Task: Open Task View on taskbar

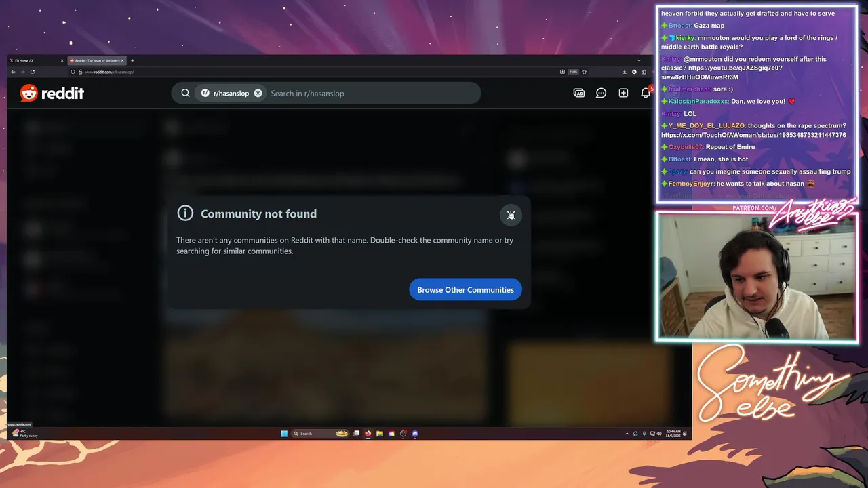Action: [356, 434]
